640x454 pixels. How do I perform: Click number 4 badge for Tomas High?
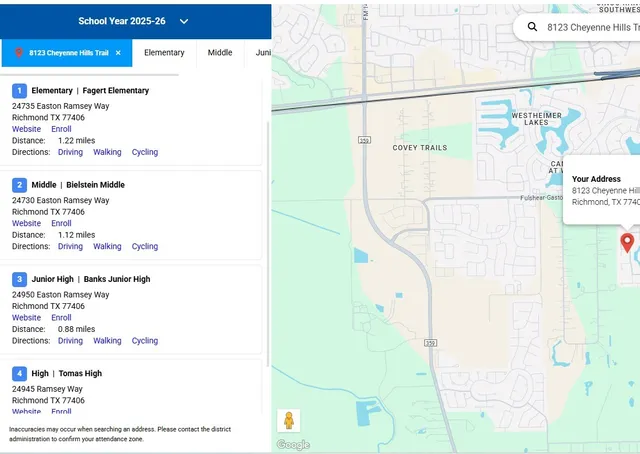pyautogui.click(x=19, y=373)
